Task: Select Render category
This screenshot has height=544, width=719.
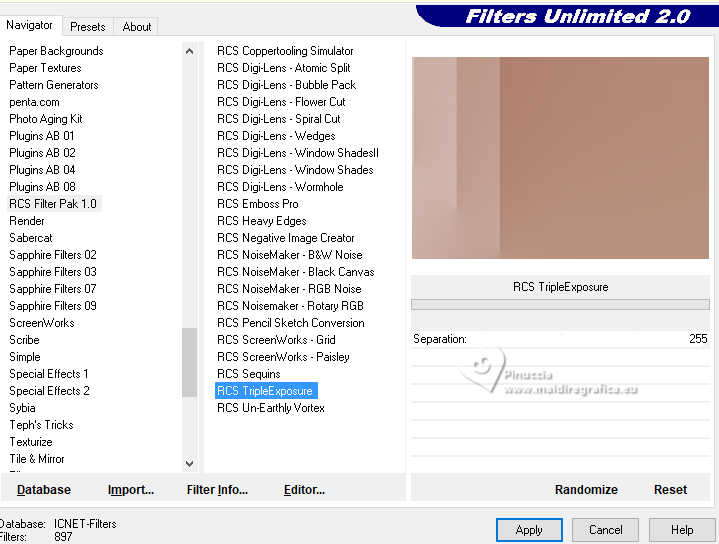Action: [x=27, y=221]
